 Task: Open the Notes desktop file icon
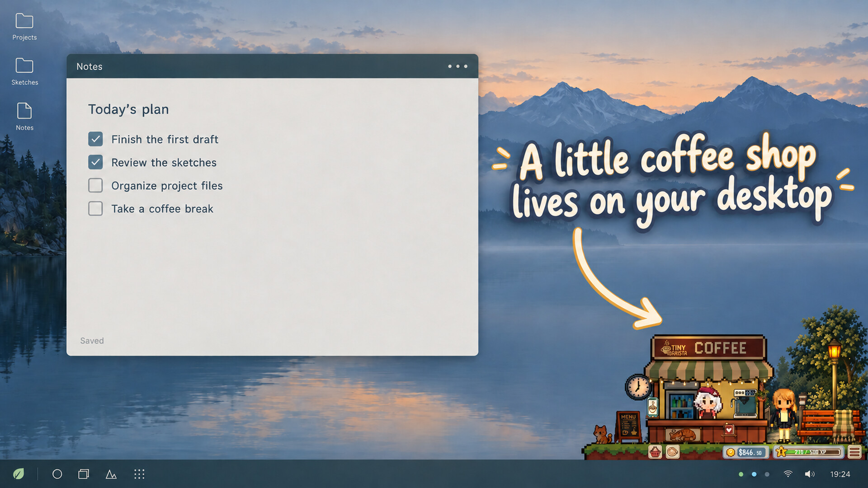point(24,117)
